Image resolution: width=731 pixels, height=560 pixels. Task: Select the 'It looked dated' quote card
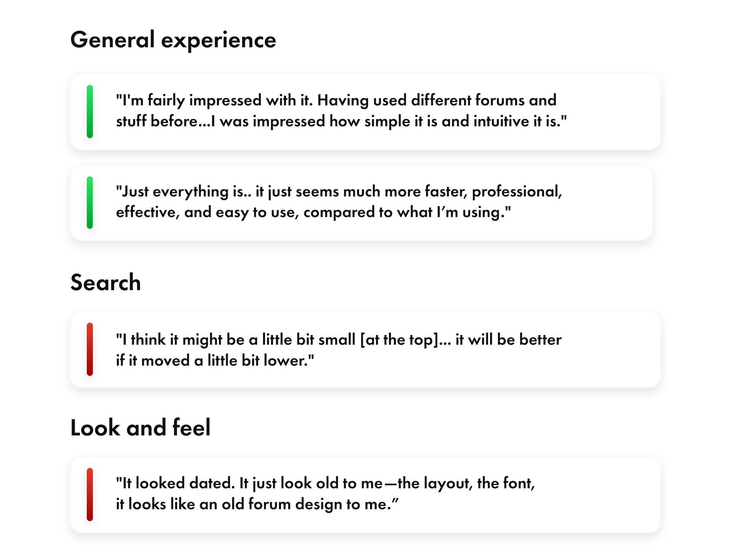click(x=365, y=495)
